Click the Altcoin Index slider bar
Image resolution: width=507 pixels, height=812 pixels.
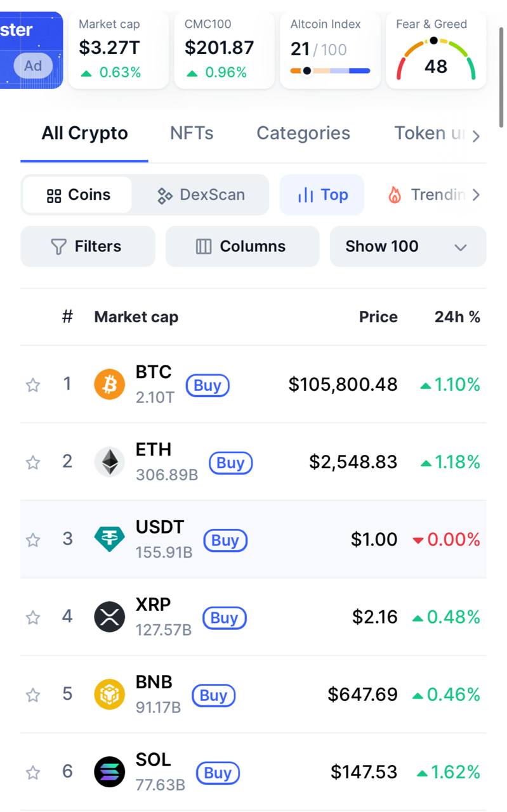330,70
